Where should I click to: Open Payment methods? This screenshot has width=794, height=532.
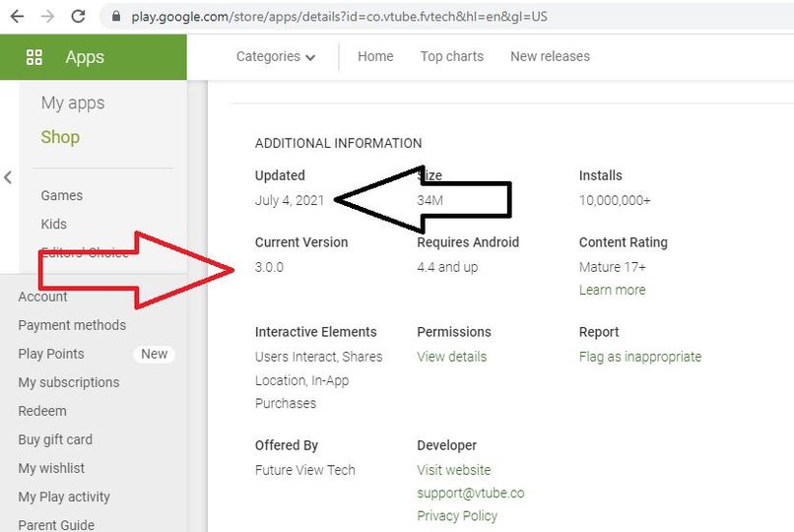72,325
